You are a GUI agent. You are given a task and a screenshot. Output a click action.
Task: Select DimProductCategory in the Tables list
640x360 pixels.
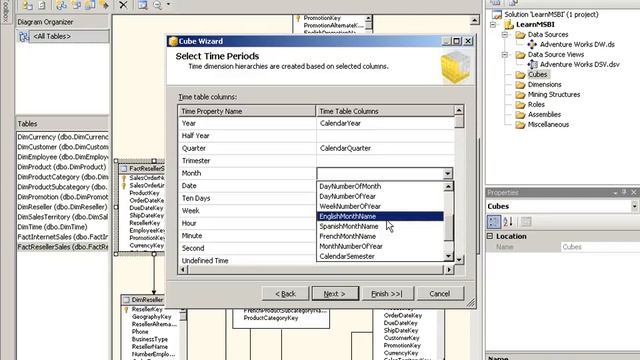(63, 177)
